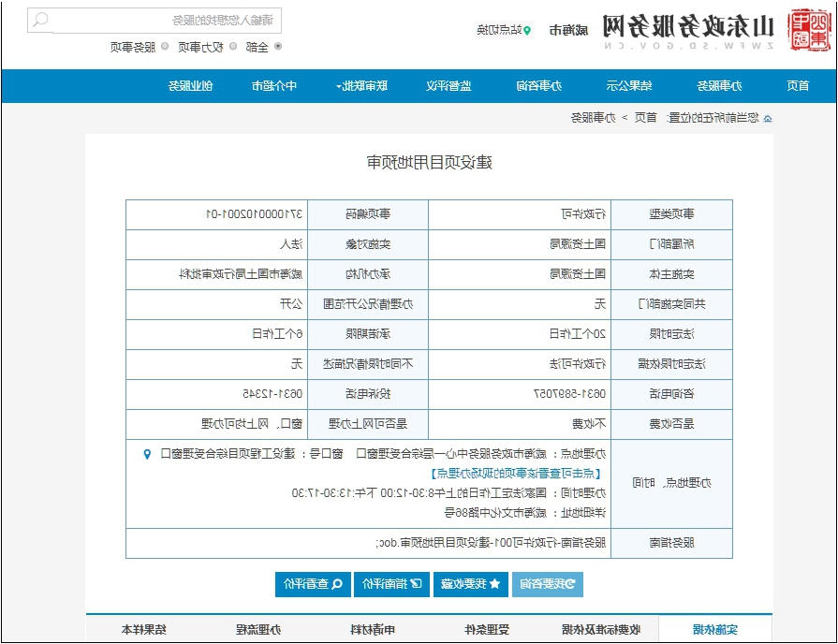Open 结果公示 in the navigation bar
This screenshot has height=644, width=838.
629,86
